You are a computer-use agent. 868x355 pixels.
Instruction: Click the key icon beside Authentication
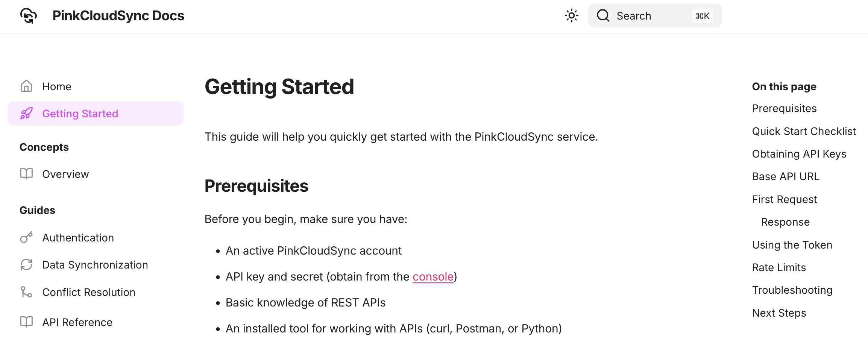coord(26,237)
